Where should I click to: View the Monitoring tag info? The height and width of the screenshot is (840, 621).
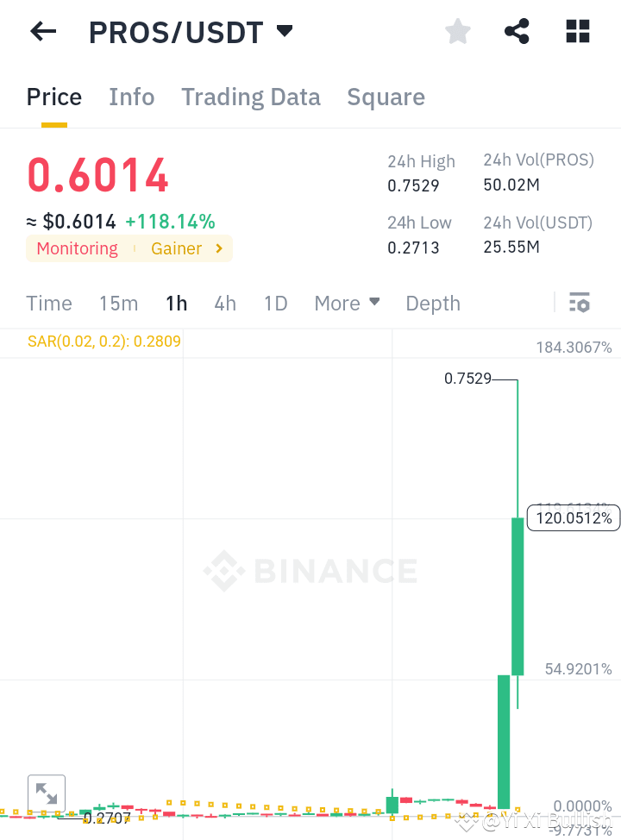(x=77, y=248)
